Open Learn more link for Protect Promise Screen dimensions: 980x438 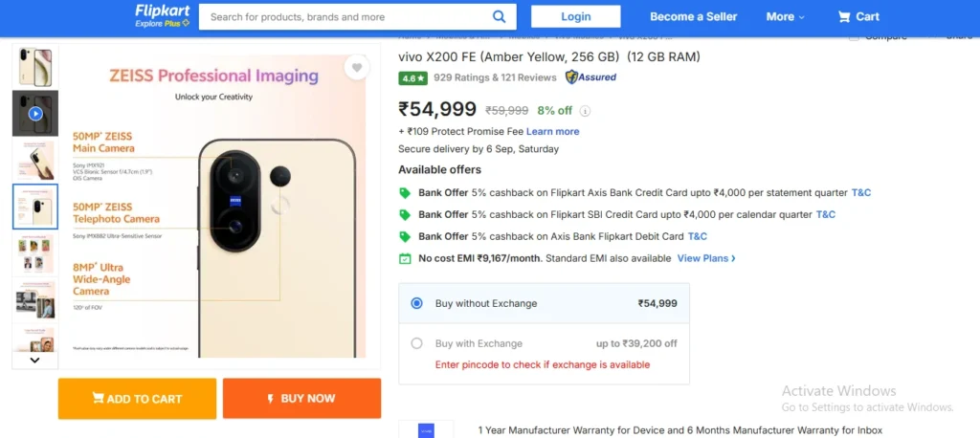tap(552, 131)
